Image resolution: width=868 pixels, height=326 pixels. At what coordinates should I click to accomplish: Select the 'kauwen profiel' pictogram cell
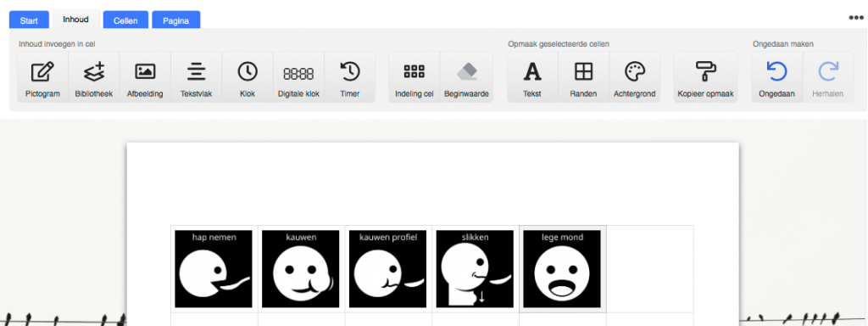(x=388, y=269)
